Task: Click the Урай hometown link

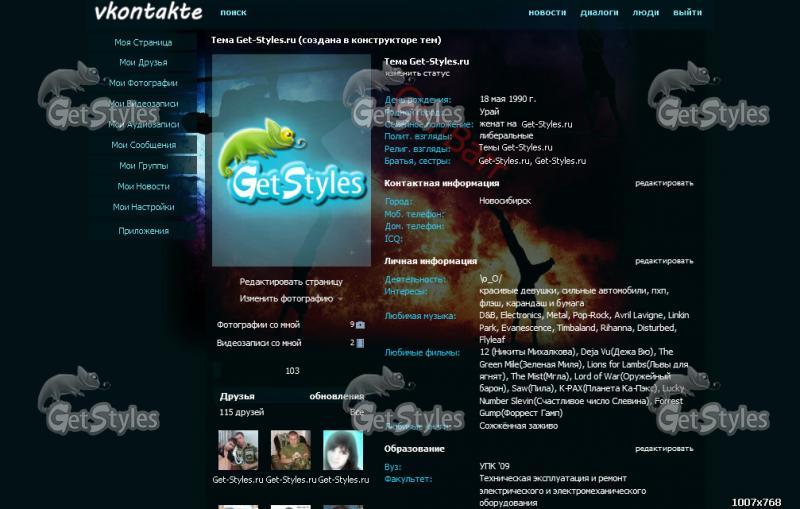Action: click(489, 112)
